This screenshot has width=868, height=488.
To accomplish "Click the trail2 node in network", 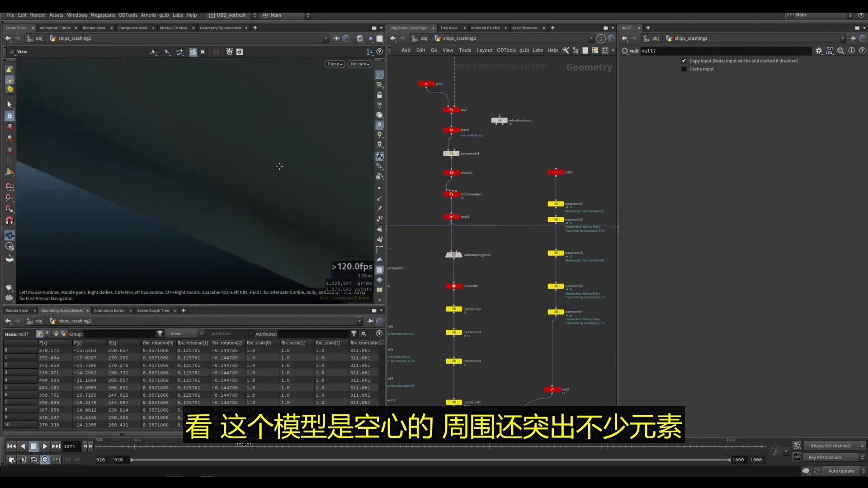I will pos(552,389).
